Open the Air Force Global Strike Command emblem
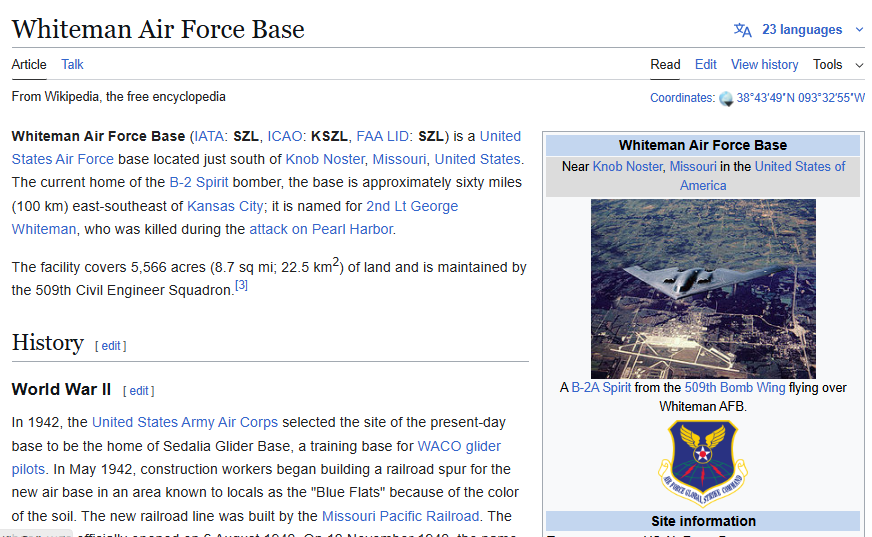Viewport: 872px width, 537px height. click(703, 463)
